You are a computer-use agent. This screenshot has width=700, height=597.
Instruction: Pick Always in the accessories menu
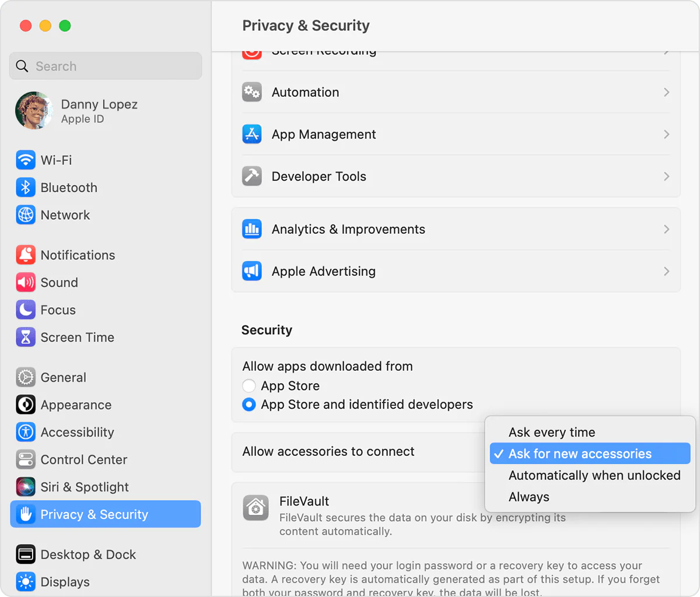pos(529,497)
